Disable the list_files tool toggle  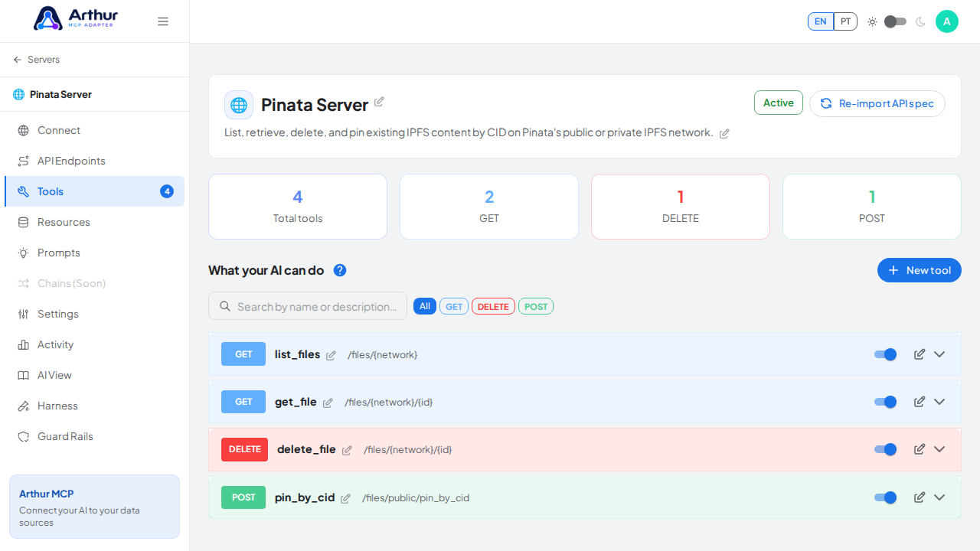pos(886,354)
